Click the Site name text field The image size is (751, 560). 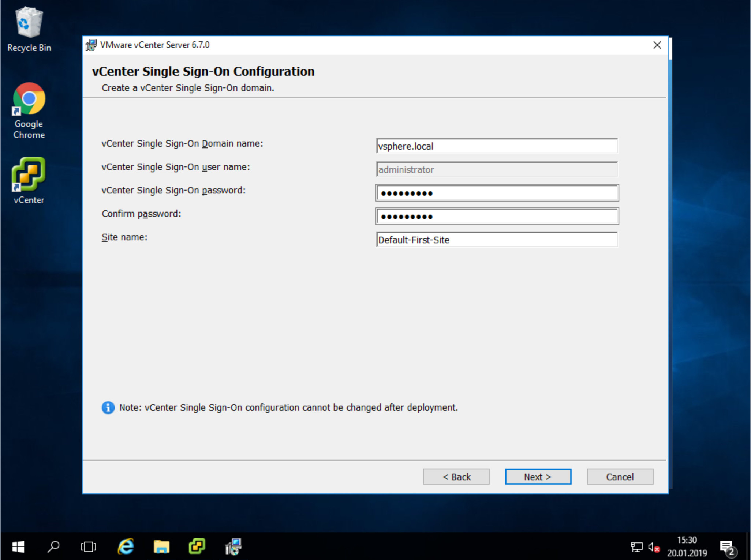[x=496, y=240]
